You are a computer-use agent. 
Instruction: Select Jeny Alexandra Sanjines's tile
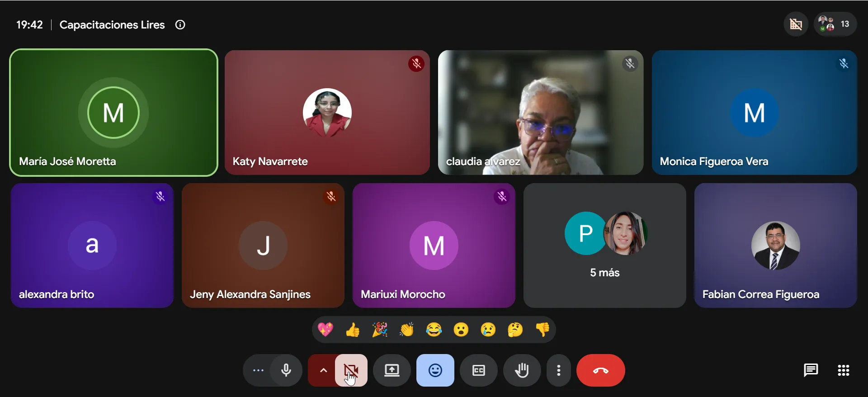pyautogui.click(x=263, y=246)
